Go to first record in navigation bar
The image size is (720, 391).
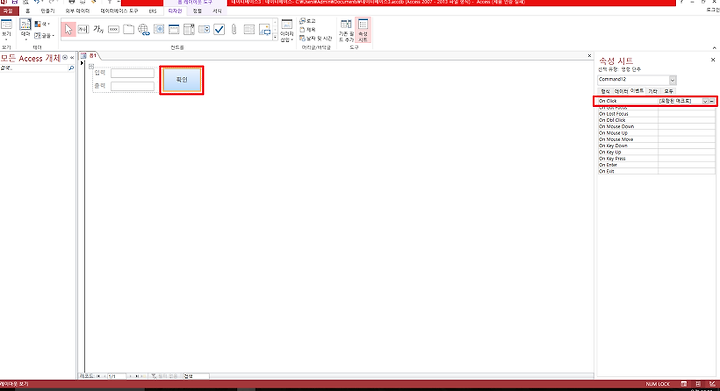click(x=98, y=376)
